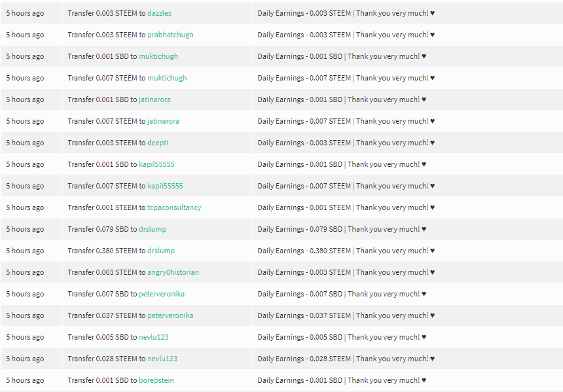The image size is (563, 392).
Task: Open peterveronika link in 0.037 STEEM row
Action: 170,315
